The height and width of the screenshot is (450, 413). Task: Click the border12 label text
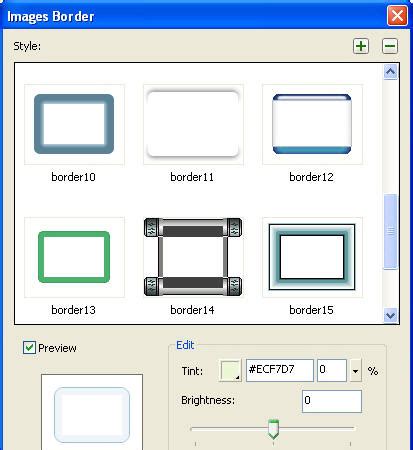click(x=311, y=177)
